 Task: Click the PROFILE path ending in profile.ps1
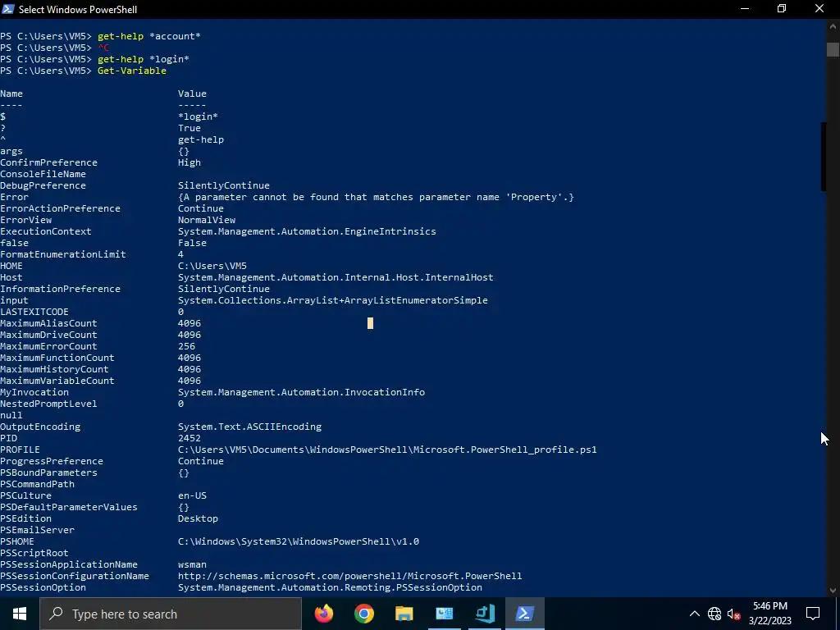pyautogui.click(x=387, y=450)
